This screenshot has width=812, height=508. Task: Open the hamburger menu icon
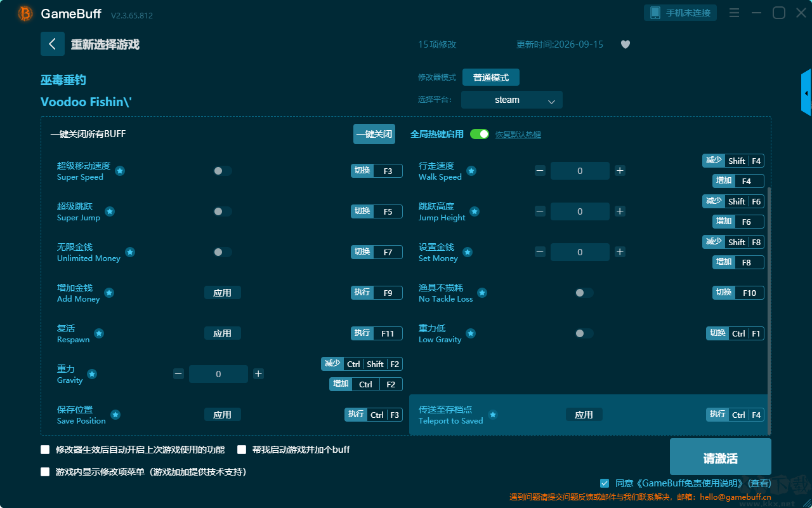click(x=734, y=13)
